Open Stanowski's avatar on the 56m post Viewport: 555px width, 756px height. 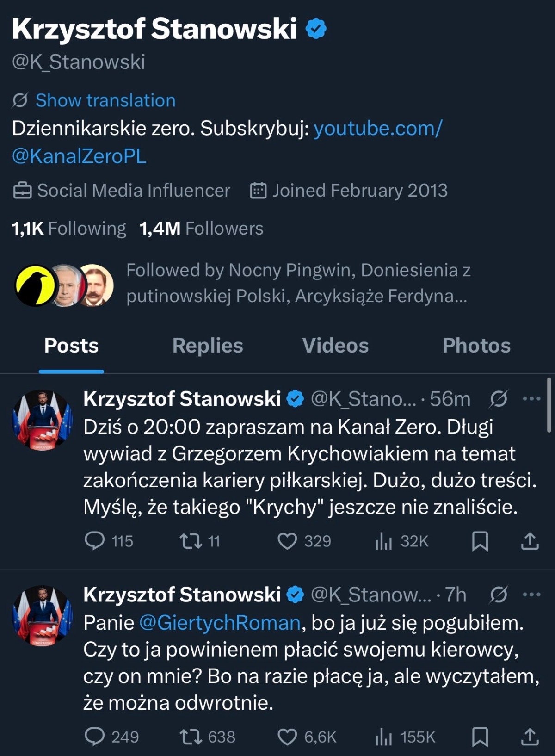(x=42, y=420)
